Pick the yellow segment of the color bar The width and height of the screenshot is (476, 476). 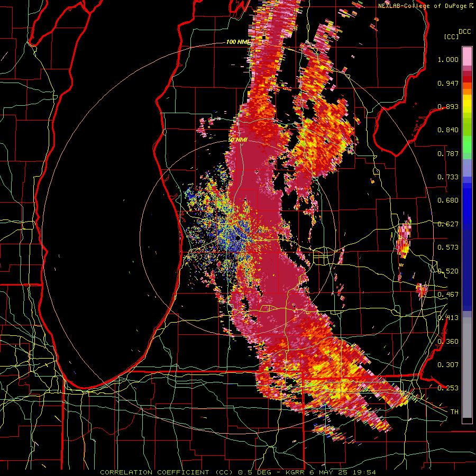(467, 106)
